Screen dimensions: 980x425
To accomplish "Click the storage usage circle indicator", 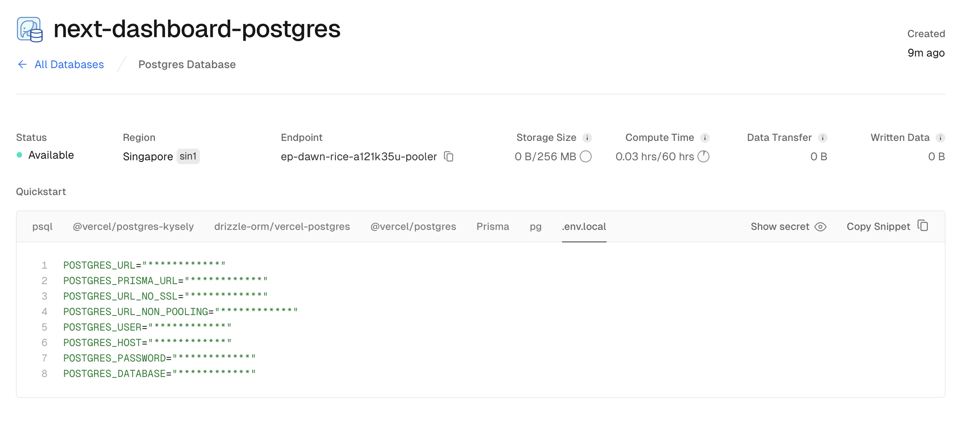I will coord(586,156).
